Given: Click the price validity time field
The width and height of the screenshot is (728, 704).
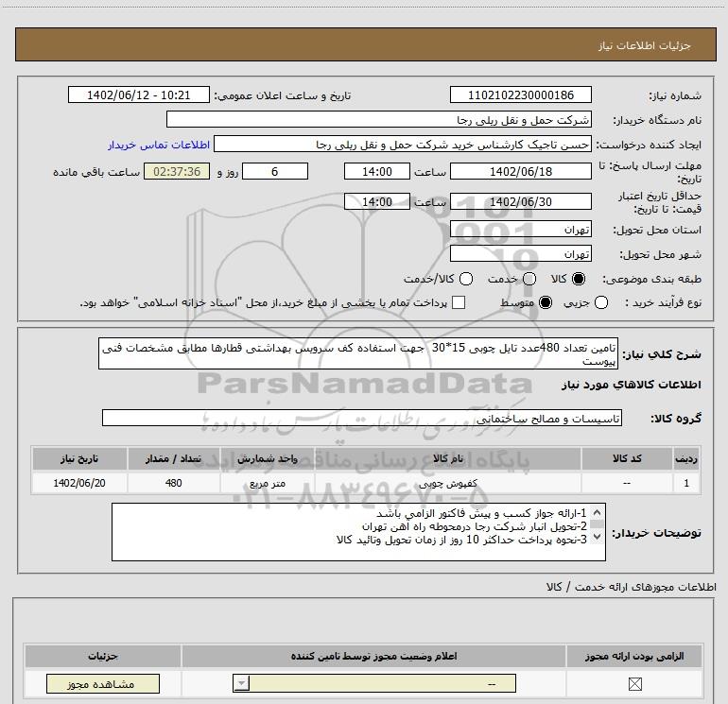Looking at the screenshot, I should (377, 201).
